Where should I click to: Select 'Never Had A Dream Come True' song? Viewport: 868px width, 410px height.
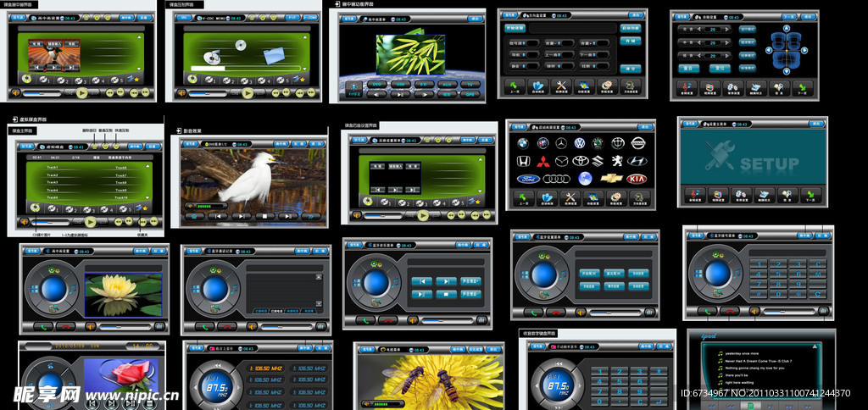pyautogui.click(x=758, y=360)
